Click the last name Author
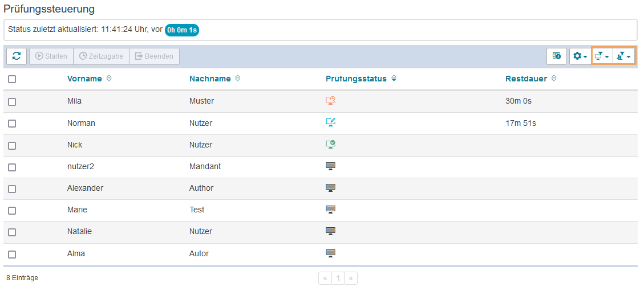644x287 pixels. (201, 188)
